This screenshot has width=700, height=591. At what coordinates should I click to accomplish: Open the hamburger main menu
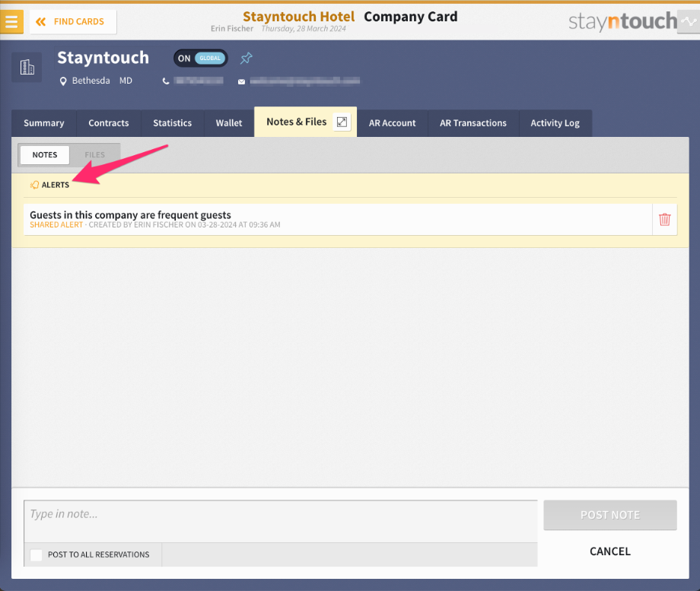11,21
